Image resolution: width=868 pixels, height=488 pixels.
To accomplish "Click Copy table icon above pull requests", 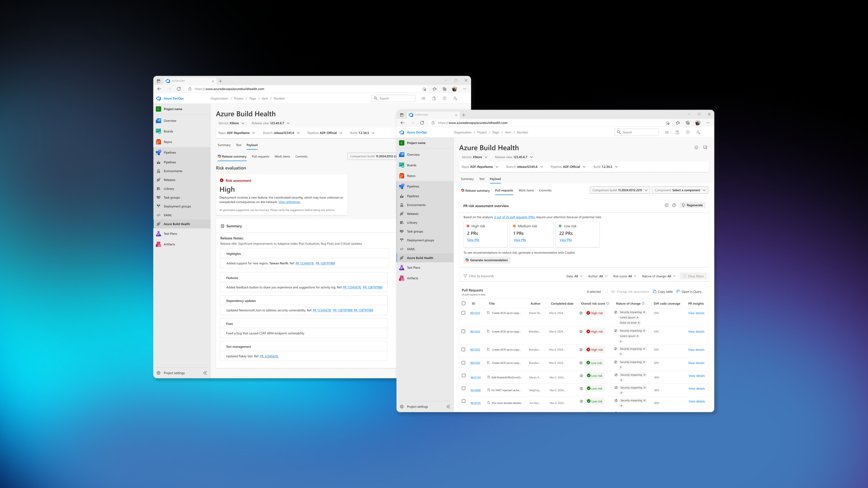I will [x=654, y=292].
